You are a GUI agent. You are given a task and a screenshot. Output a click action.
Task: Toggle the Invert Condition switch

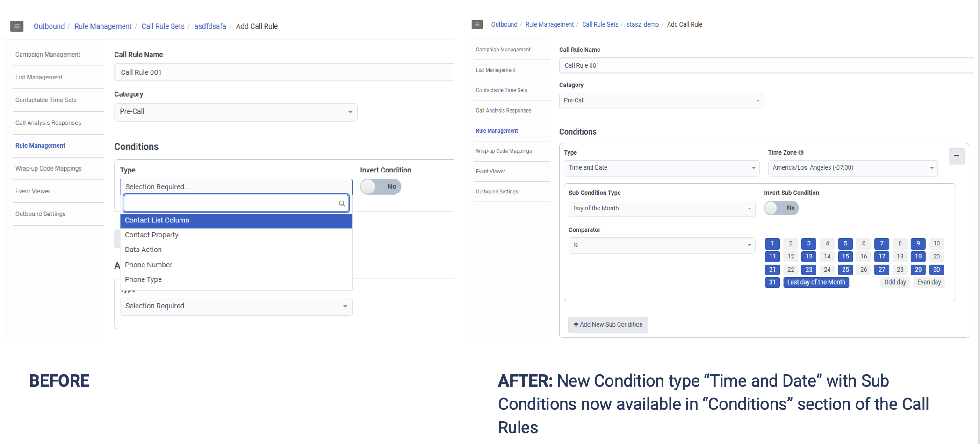pos(381,186)
